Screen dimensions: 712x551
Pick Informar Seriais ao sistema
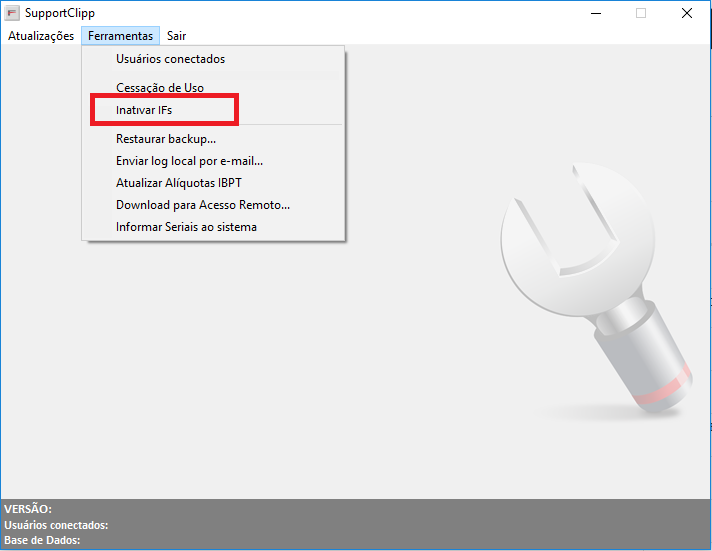186,227
